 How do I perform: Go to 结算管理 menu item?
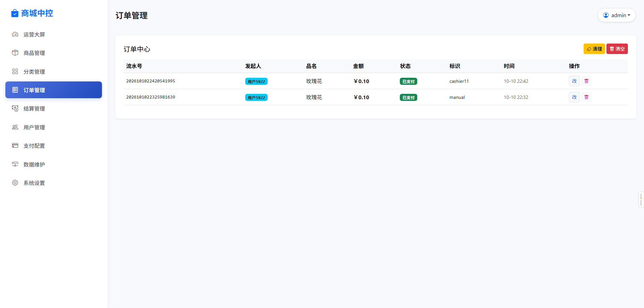[54, 108]
